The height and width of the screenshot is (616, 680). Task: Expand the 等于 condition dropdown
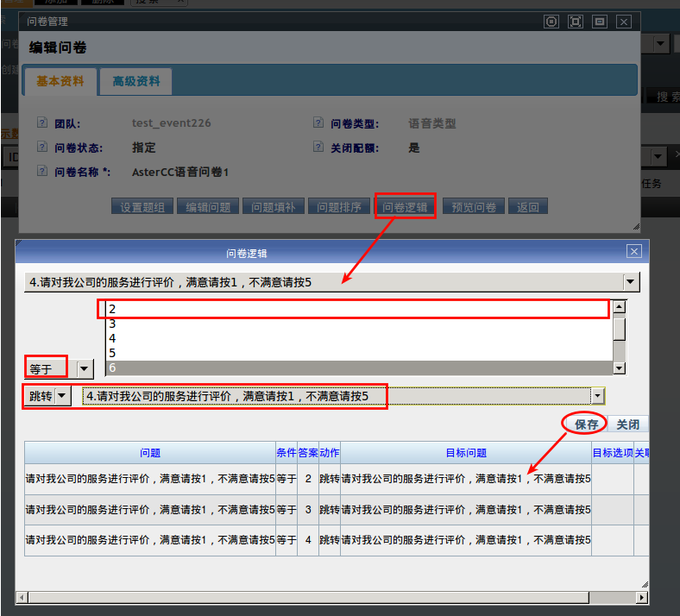tap(85, 369)
